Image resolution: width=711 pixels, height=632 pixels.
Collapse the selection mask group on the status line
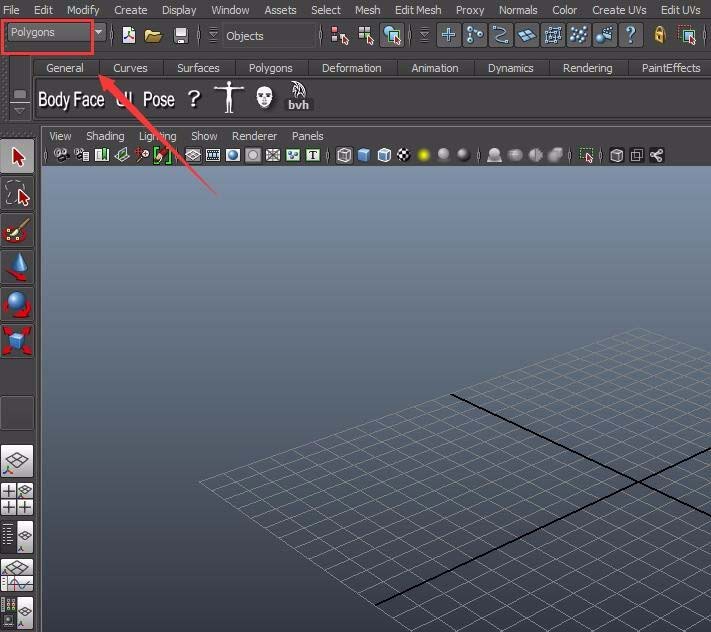[424, 35]
